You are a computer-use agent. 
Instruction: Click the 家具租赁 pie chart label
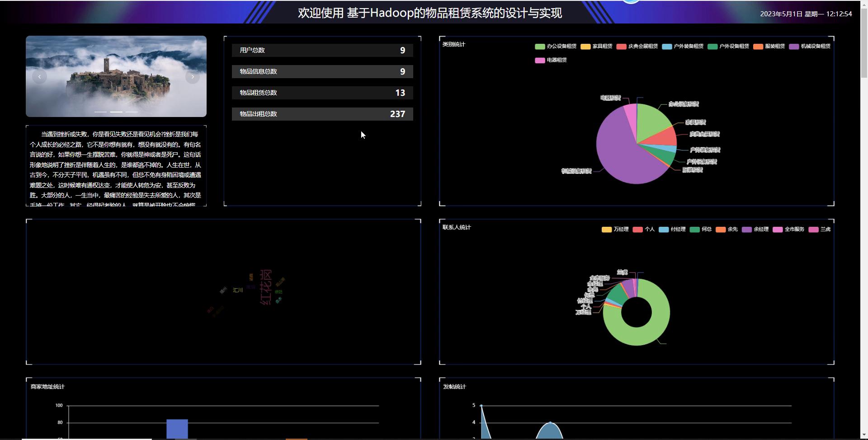tap(695, 122)
